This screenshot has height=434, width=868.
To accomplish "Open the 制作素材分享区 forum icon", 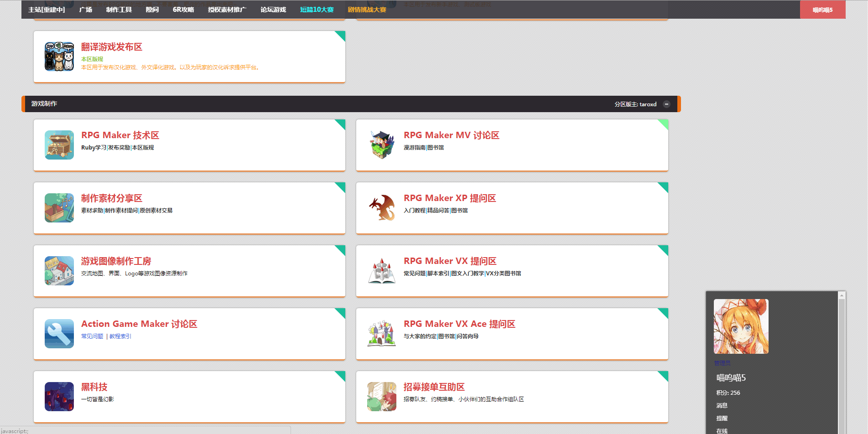I will [59, 208].
